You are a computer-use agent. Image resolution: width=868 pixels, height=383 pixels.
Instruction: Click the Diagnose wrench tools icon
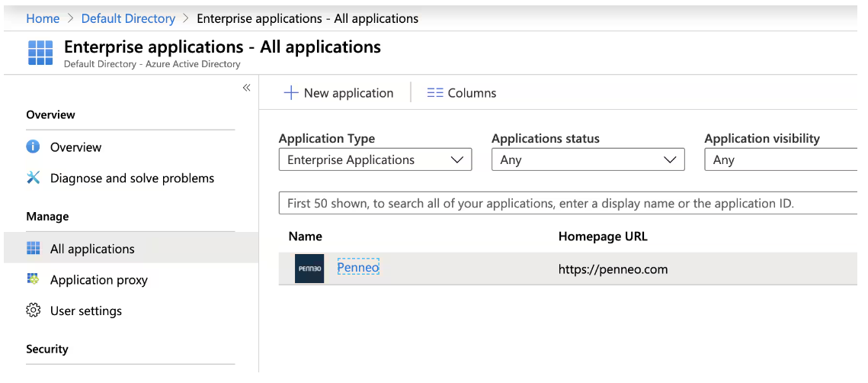34,178
